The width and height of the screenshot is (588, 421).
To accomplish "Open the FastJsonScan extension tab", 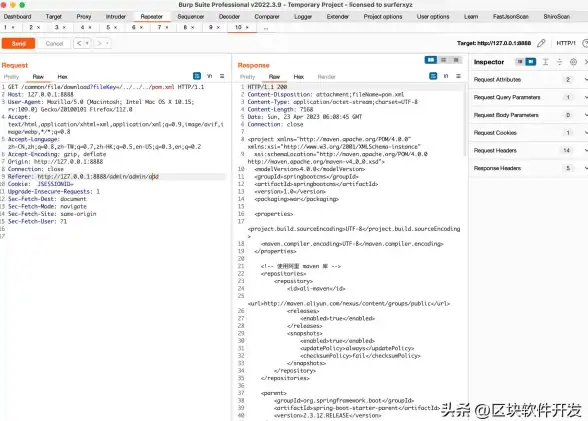I will (510, 16).
